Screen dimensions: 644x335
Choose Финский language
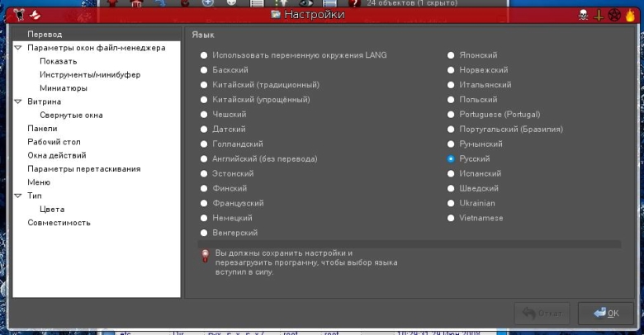coord(204,188)
